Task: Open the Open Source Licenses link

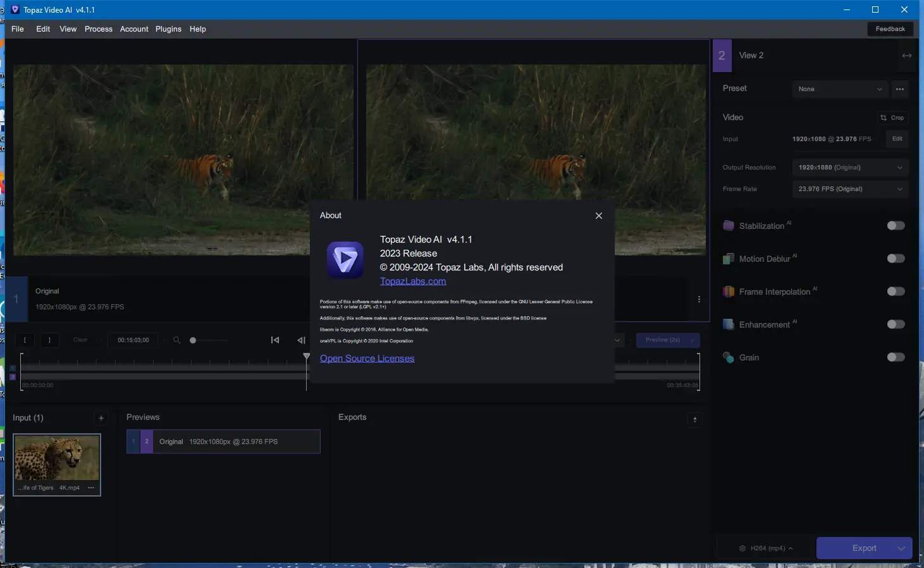Action: [367, 359]
